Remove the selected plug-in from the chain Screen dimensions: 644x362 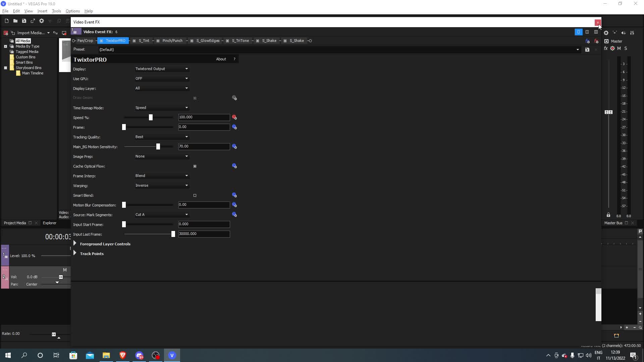pyautogui.click(x=596, y=41)
